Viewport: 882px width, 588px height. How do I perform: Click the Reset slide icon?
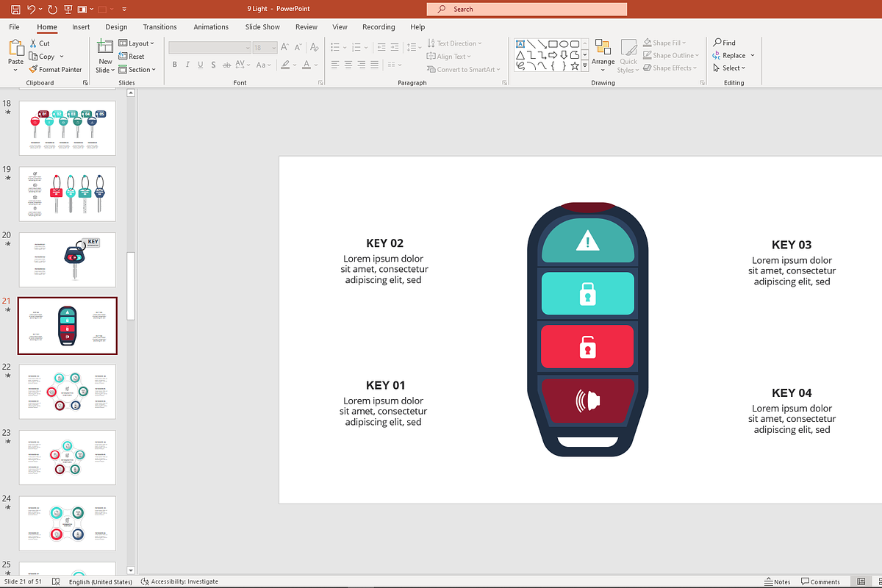click(123, 57)
